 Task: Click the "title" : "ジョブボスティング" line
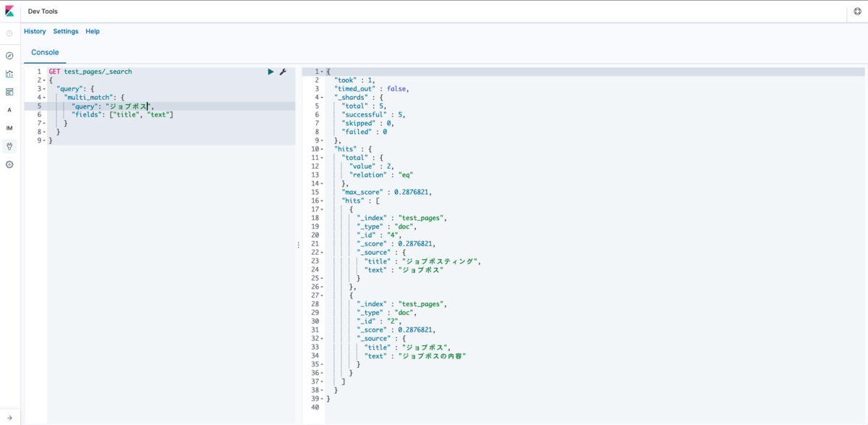422,262
